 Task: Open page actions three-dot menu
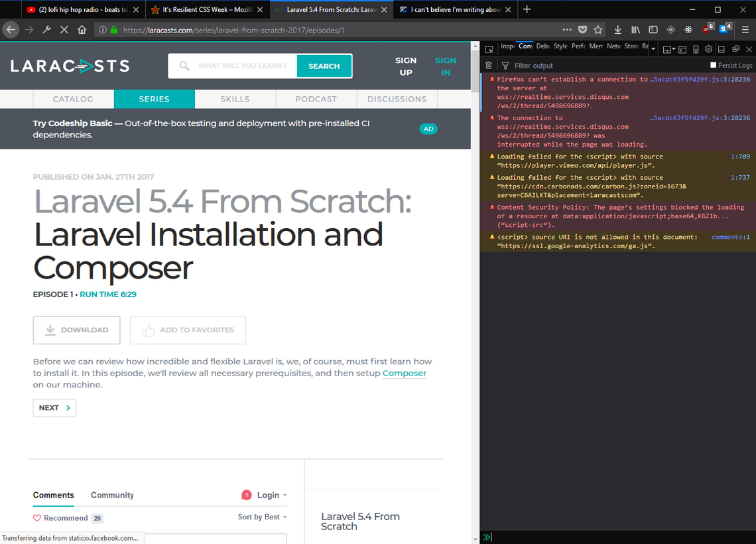pyautogui.click(x=567, y=30)
